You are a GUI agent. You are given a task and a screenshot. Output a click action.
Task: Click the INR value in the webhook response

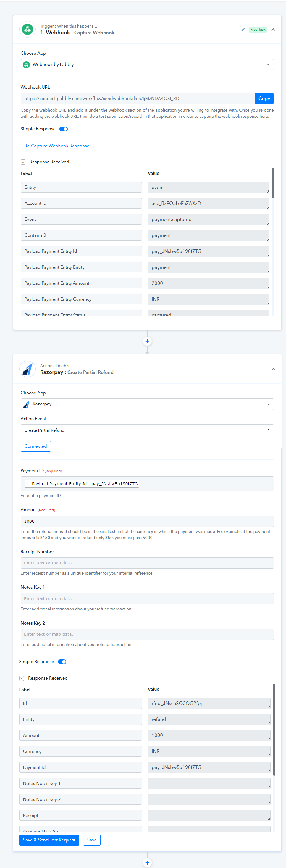(209, 299)
